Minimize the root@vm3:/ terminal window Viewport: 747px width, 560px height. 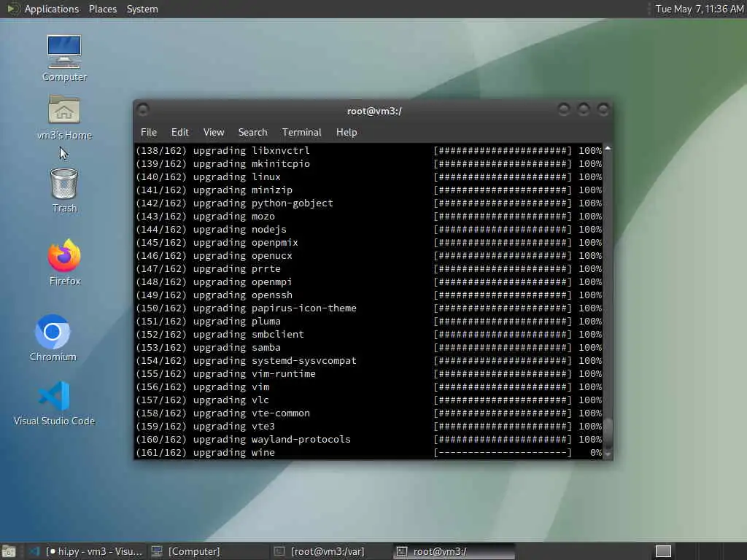pos(564,110)
